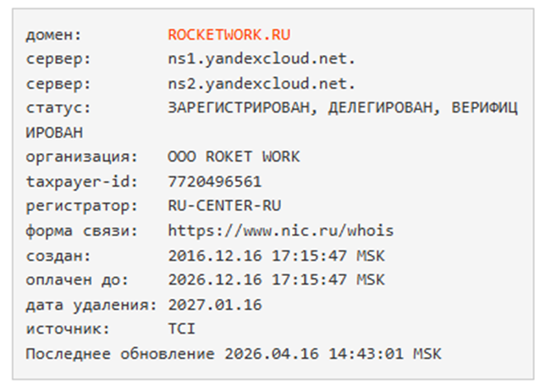Viewport: 545px width, 392px height.
Task: Open the https://www.nic.ru/whois link
Action: click(x=281, y=230)
